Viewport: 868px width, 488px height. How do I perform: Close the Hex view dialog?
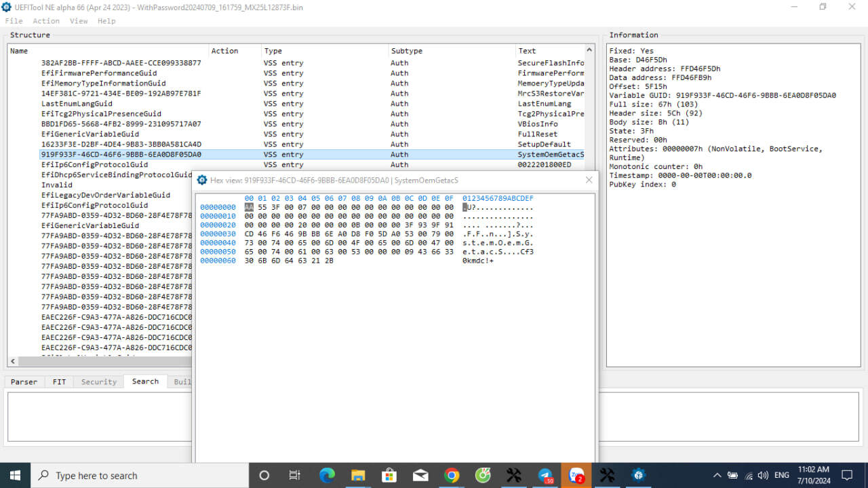589,180
